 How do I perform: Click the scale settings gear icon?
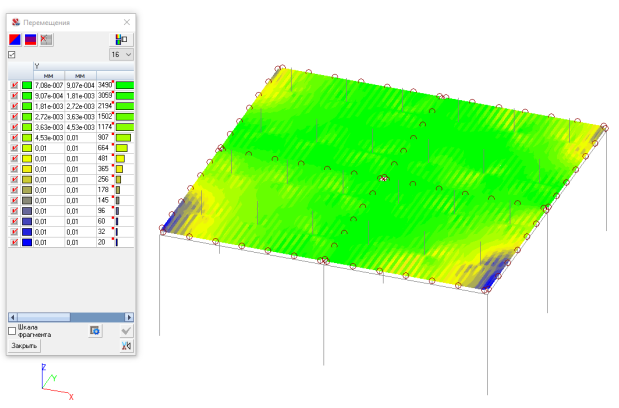pos(95,330)
